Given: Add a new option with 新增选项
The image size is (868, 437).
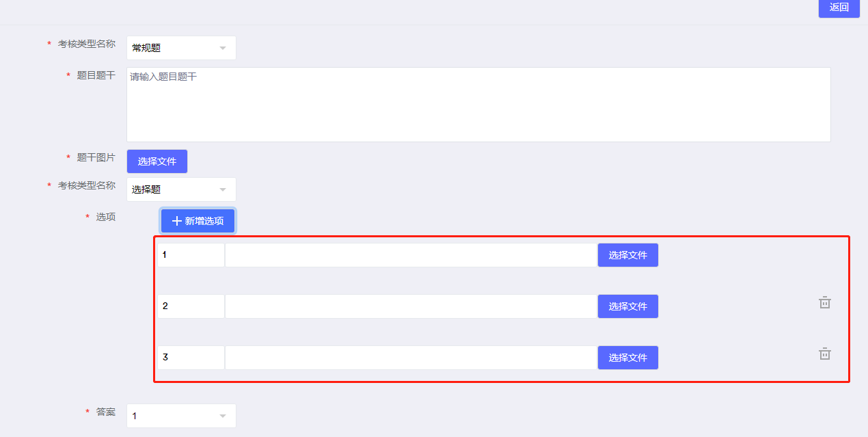Looking at the screenshot, I should pyautogui.click(x=198, y=221).
